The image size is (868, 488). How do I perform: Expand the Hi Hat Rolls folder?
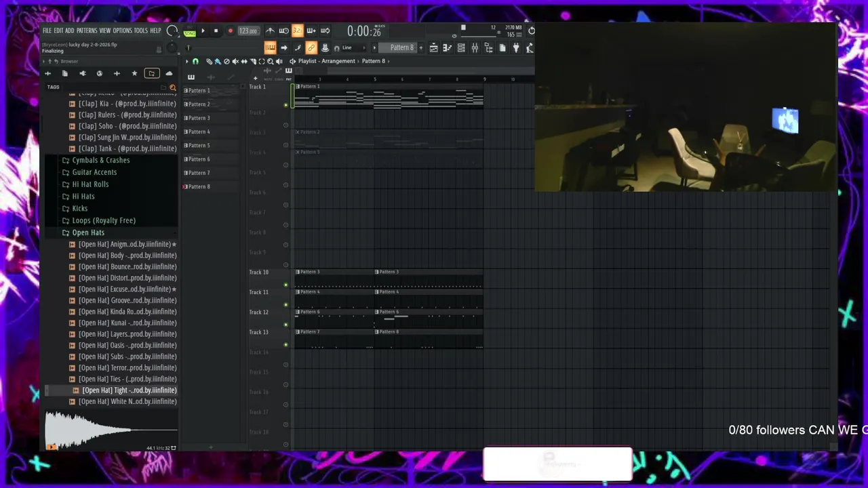90,184
